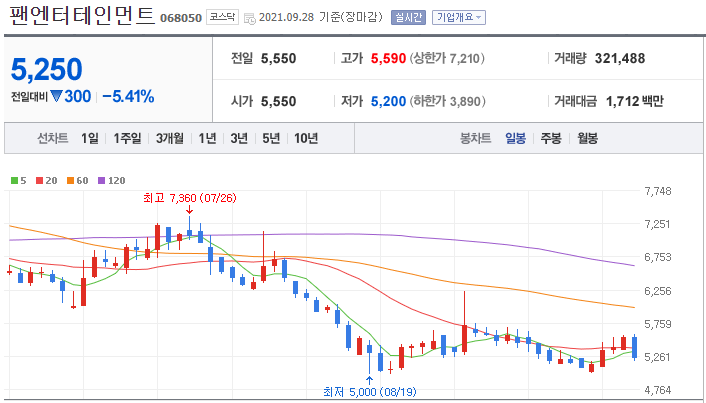Click the -5.41% change rate

click(128, 96)
